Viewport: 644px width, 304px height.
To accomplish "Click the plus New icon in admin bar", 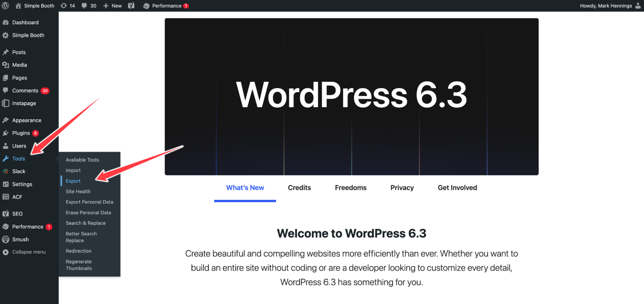I will coord(106,6).
